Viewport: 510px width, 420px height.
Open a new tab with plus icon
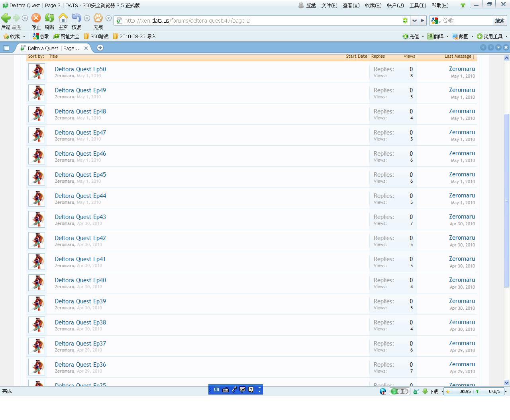[x=100, y=48]
